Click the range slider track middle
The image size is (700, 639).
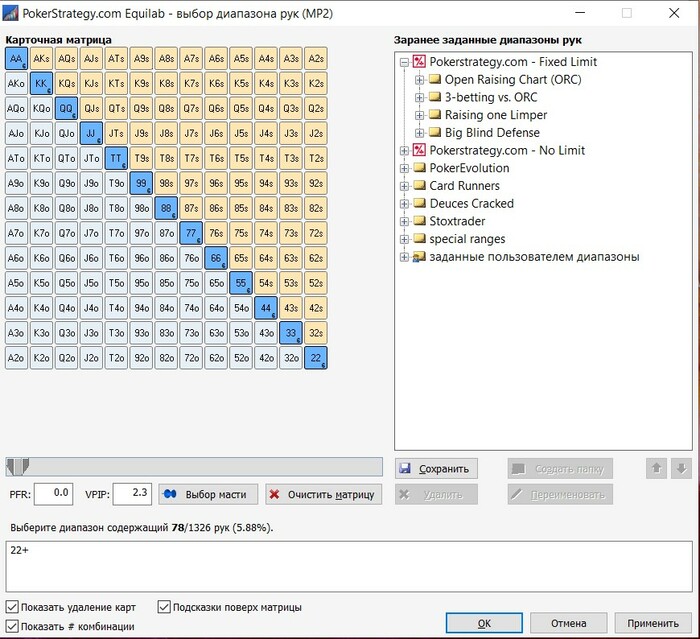[x=194, y=467]
